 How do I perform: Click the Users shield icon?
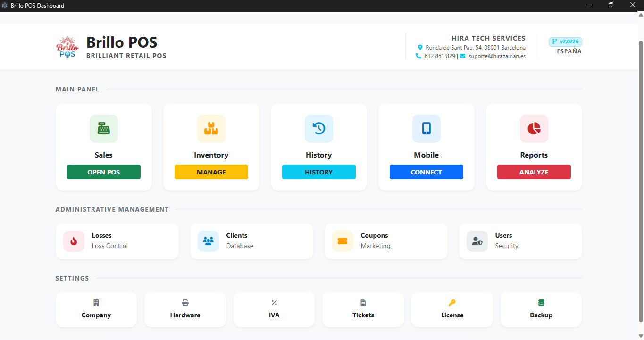[x=477, y=241]
